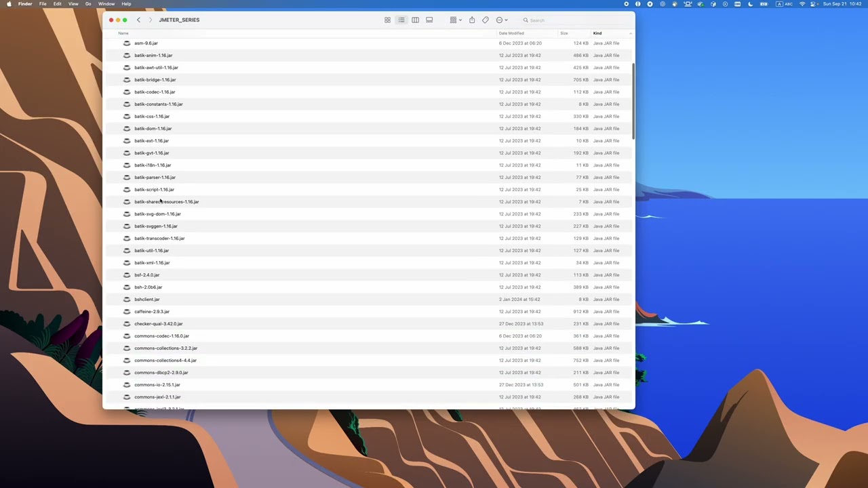Screen dimensions: 868x488
Task: Open the Finder menu in menu bar
Action: click(x=25, y=4)
